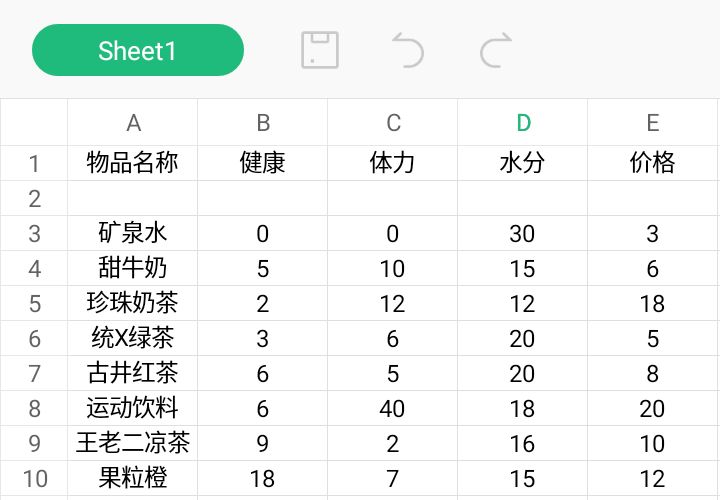Select highlighted column D header

[x=523, y=123]
